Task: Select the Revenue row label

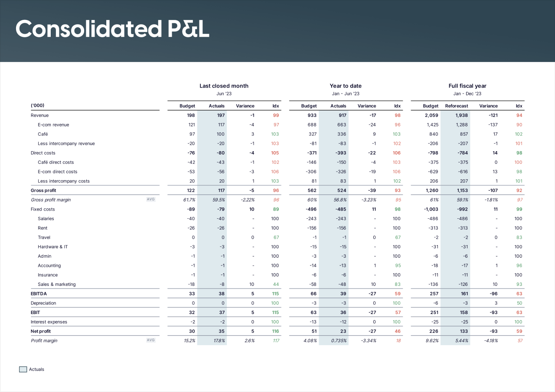Action: pyautogui.click(x=39, y=116)
